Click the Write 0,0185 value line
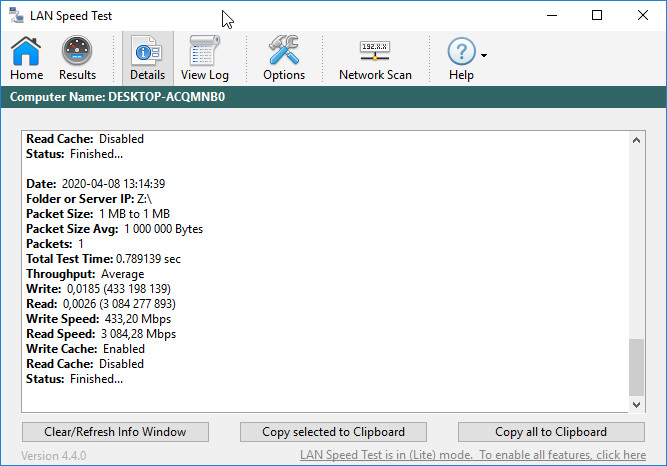667x466 pixels. tap(98, 289)
